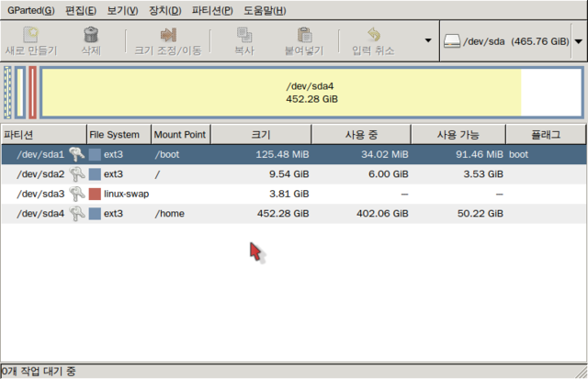Click the window resize grip
Viewport: 588px width, 379px height.
coord(581,372)
